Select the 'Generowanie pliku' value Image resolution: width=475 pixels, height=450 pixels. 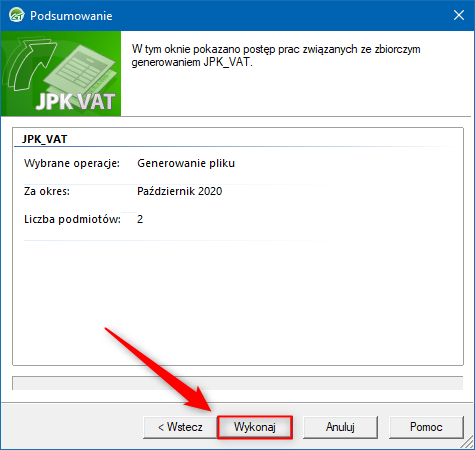click(186, 163)
